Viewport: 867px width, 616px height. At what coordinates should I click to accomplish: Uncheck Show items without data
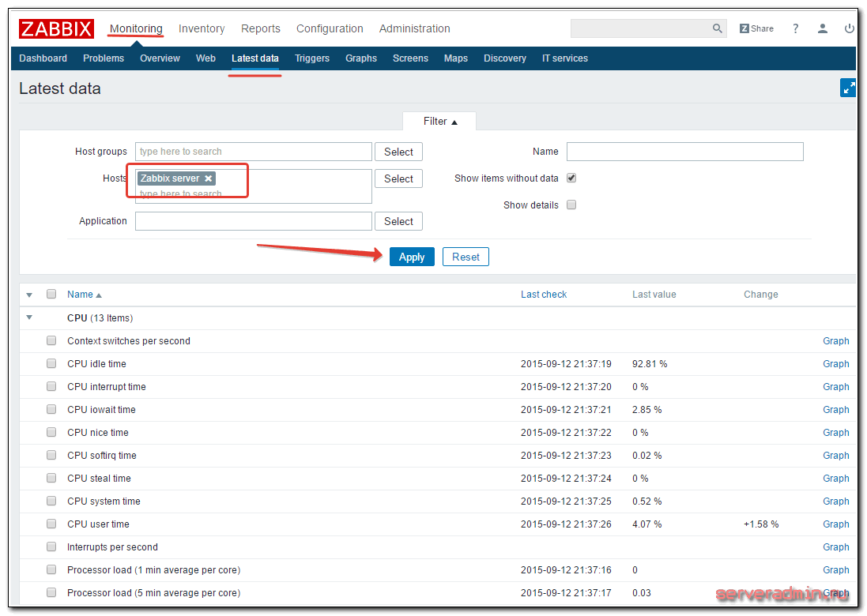(x=571, y=178)
